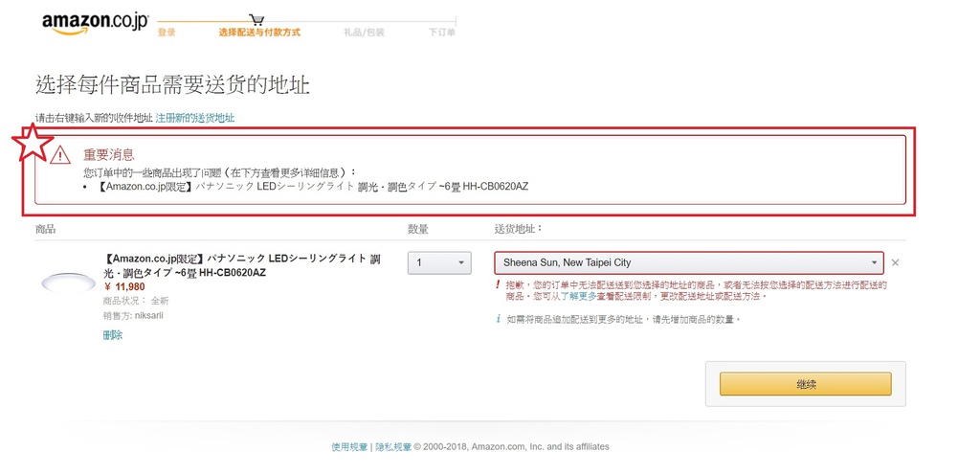Expand the Sheena Sun, New Taipei City address dropdown
The image size is (980, 475).
click(x=688, y=262)
